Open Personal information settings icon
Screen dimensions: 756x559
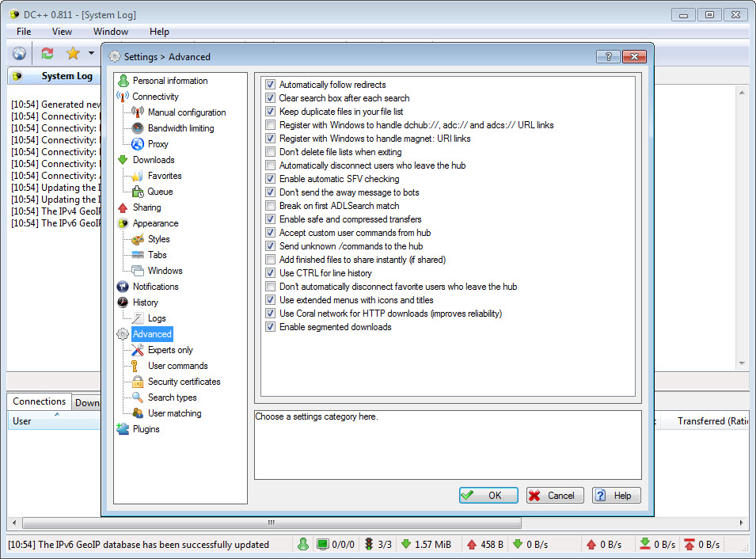pyautogui.click(x=123, y=81)
